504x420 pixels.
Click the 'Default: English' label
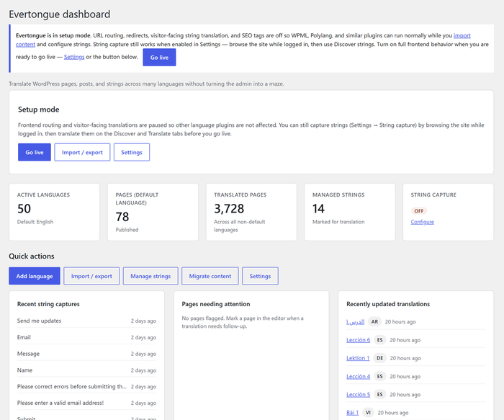tap(35, 222)
